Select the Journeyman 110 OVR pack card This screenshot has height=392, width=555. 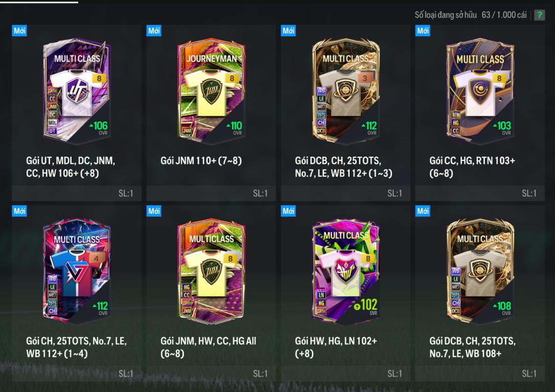coord(211,92)
